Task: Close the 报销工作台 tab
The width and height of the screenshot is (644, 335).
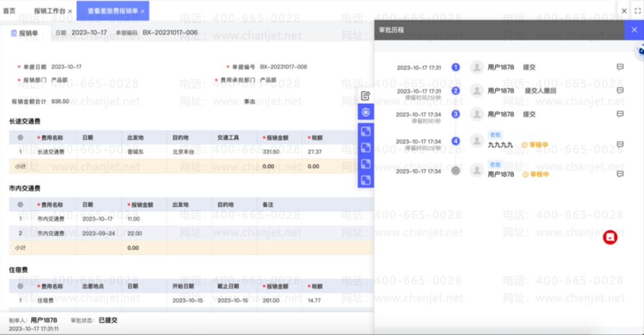Action: click(70, 11)
